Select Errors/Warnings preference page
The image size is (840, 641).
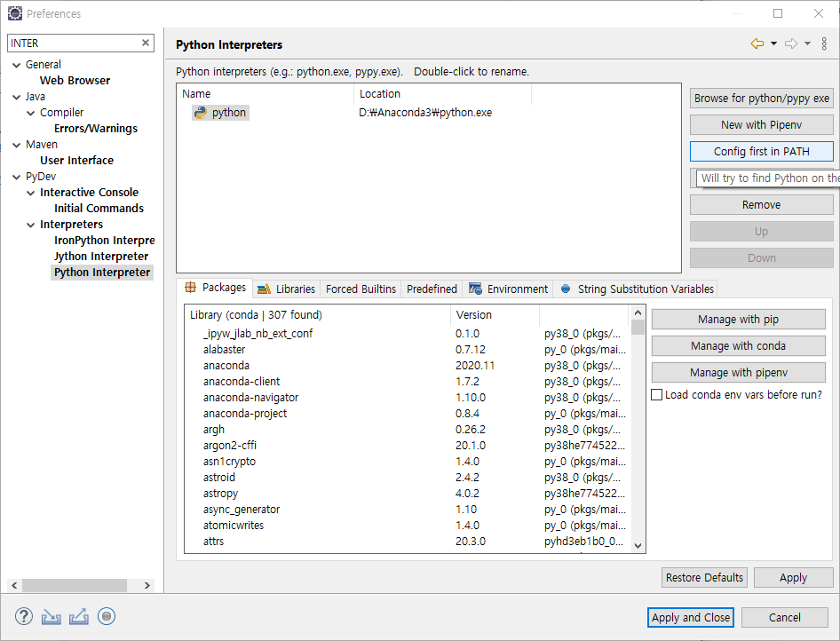(x=96, y=129)
